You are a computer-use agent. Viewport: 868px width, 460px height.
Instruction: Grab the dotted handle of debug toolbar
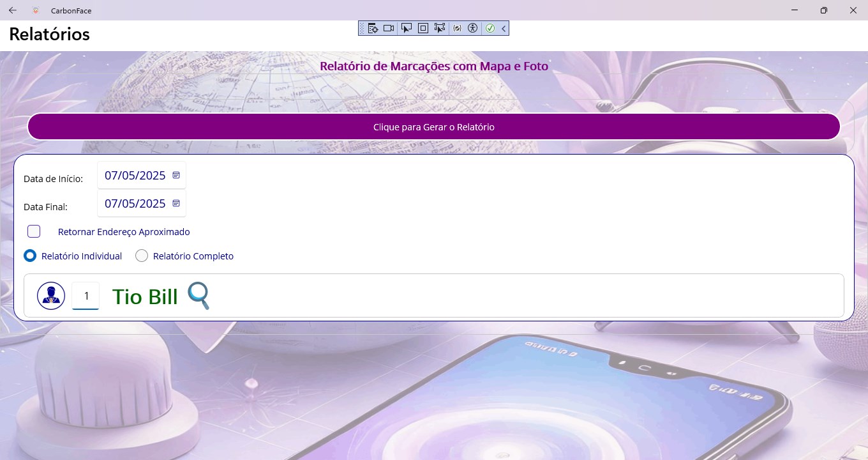pos(362,28)
